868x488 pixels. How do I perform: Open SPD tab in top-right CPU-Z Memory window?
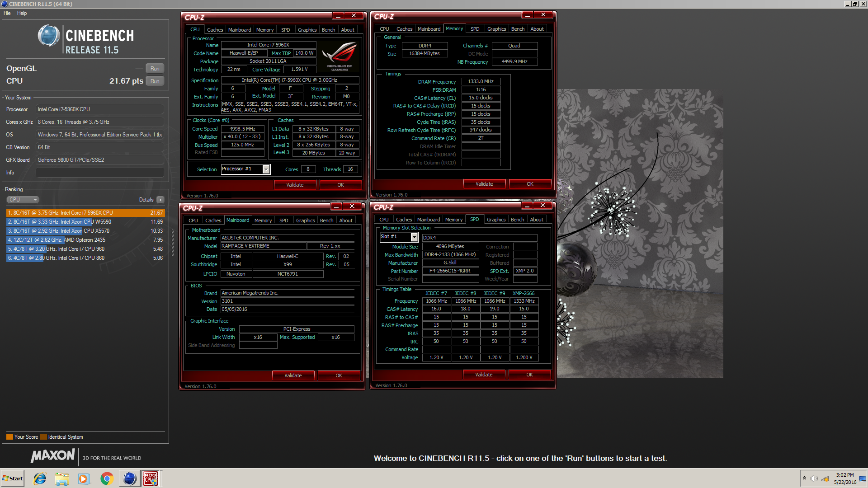tap(475, 29)
